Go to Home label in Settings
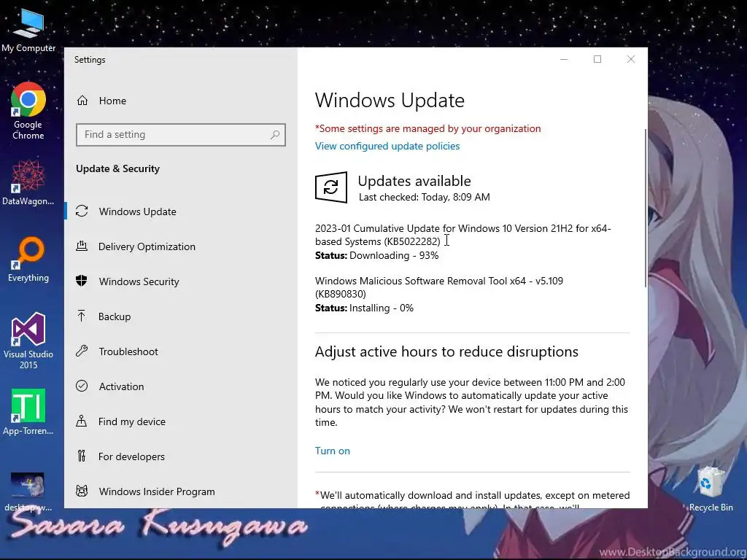 112,101
